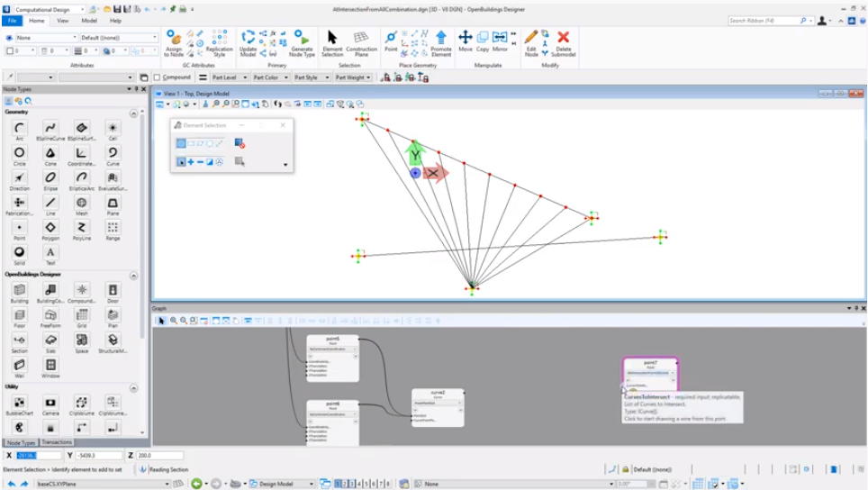Select the Update Model tool
The image size is (868, 490).
[248, 41]
